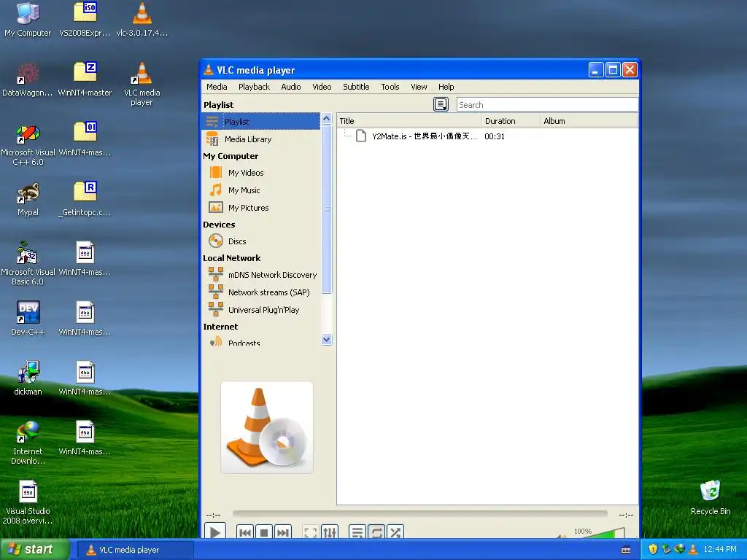
Task: Open the Help menu
Action: tap(446, 87)
